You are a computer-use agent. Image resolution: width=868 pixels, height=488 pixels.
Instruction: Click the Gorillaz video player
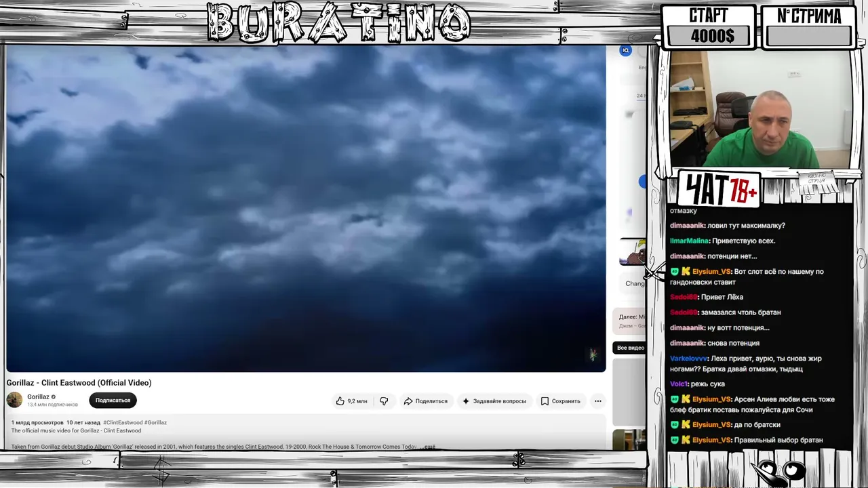(306, 209)
